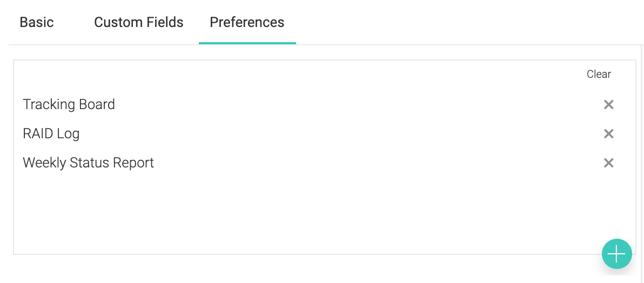Remove RAID Log using its X icon
The width and height of the screenshot is (644, 283).
(x=608, y=134)
